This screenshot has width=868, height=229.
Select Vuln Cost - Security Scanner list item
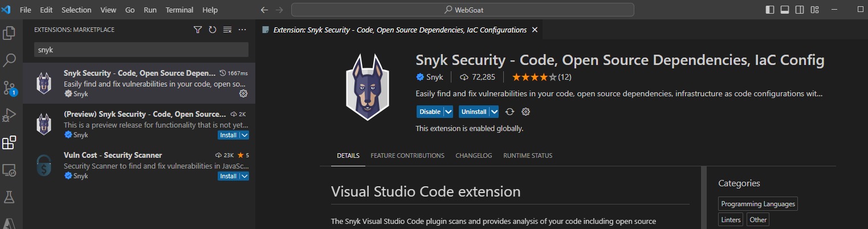pyautogui.click(x=139, y=165)
